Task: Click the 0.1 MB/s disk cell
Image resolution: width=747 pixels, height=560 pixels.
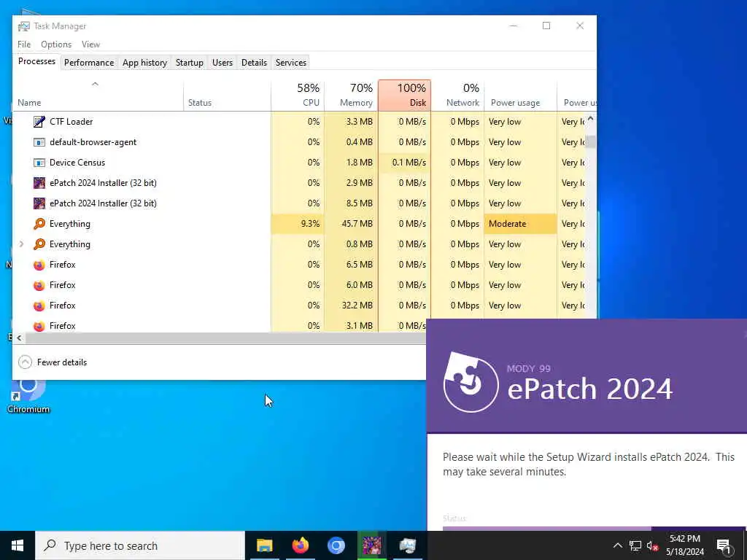Action: (404, 163)
